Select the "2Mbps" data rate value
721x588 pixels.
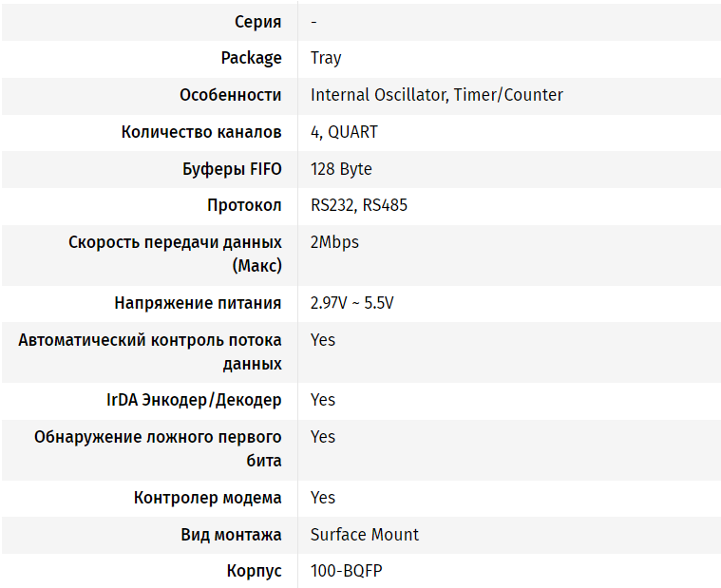tap(334, 242)
